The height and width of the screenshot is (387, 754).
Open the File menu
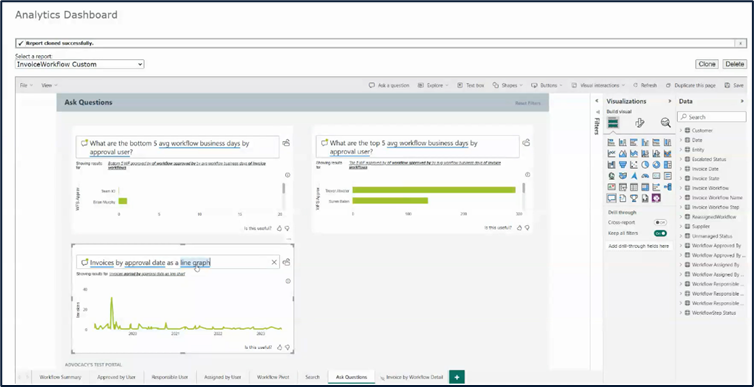pyautogui.click(x=26, y=85)
